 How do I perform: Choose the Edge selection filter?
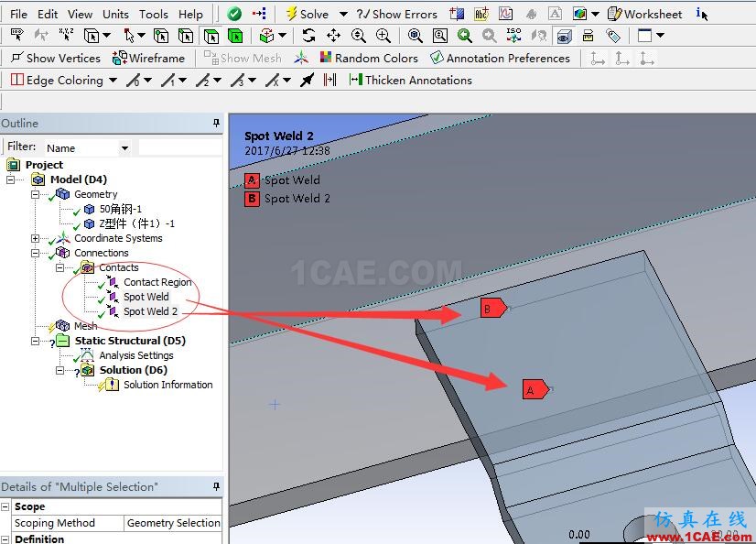point(186,35)
